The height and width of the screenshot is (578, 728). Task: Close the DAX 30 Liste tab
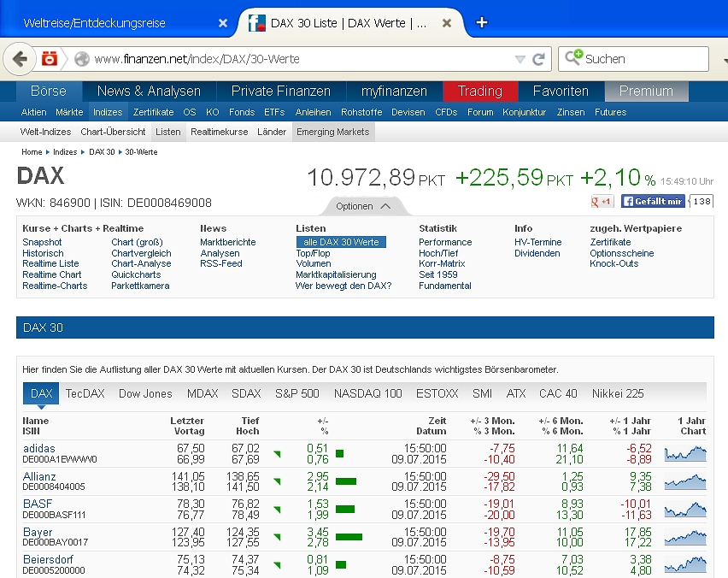447,23
